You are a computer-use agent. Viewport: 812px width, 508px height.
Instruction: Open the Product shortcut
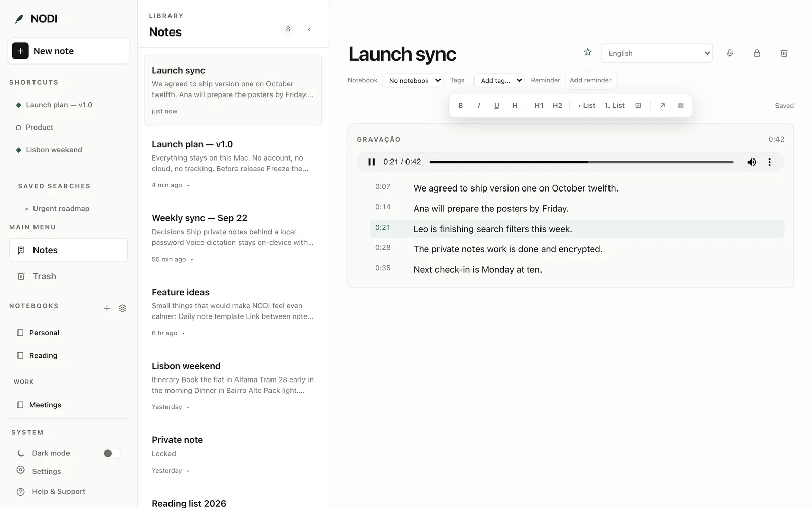[40, 128]
